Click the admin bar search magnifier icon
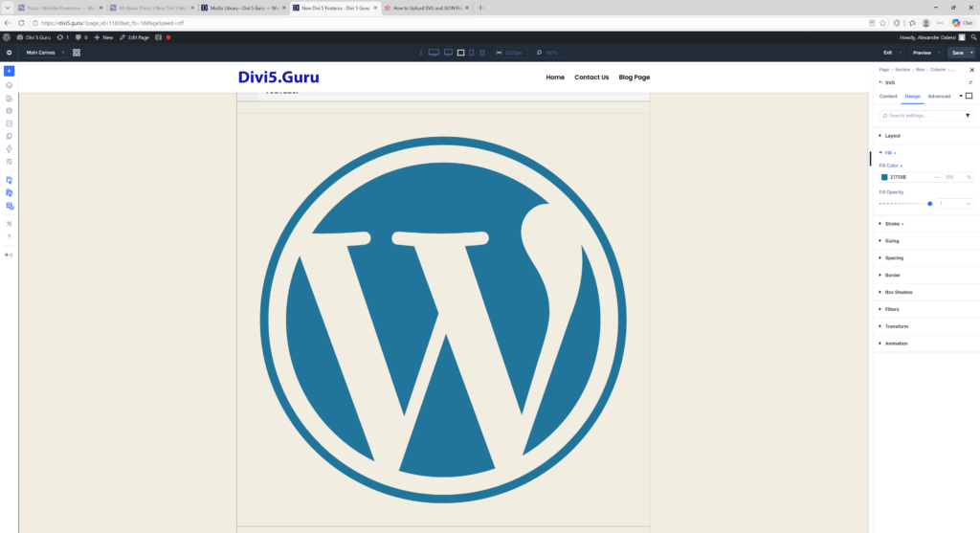This screenshot has height=533, width=980. 973,37
